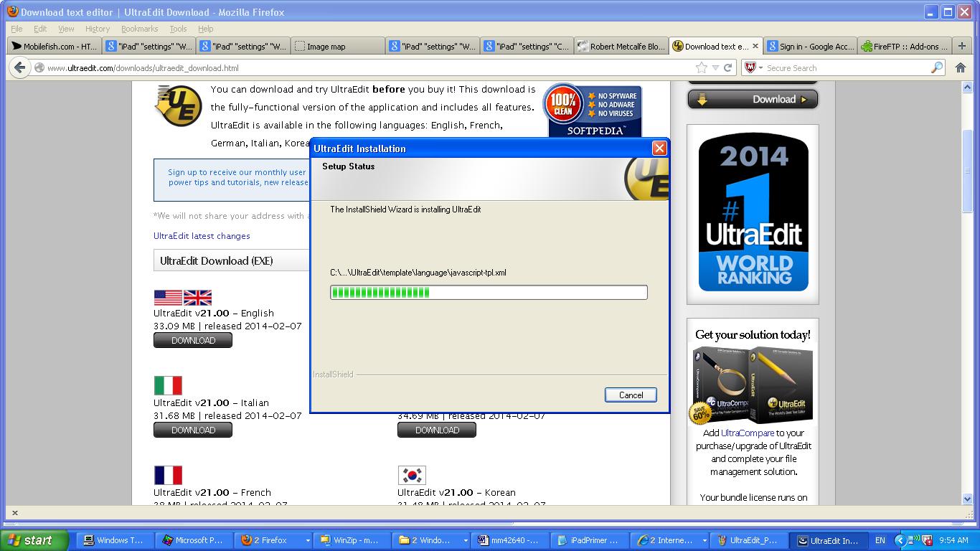Expand the McAfee search engine dropdown
Image resolution: width=980 pixels, height=551 pixels.
[x=760, y=67]
